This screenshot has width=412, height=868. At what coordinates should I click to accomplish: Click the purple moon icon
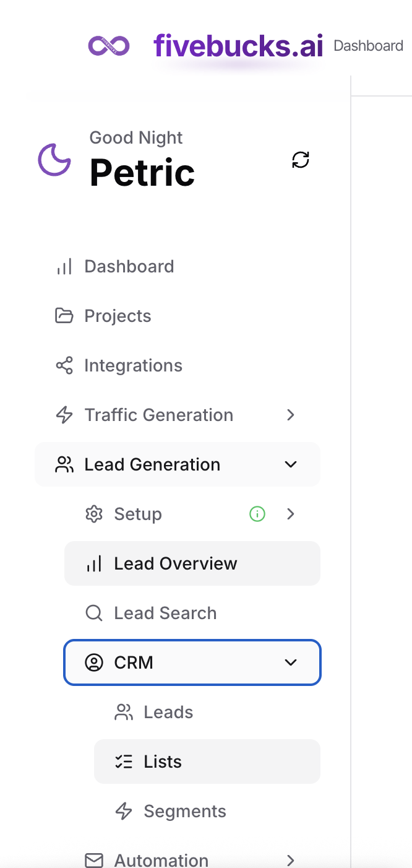click(x=54, y=160)
